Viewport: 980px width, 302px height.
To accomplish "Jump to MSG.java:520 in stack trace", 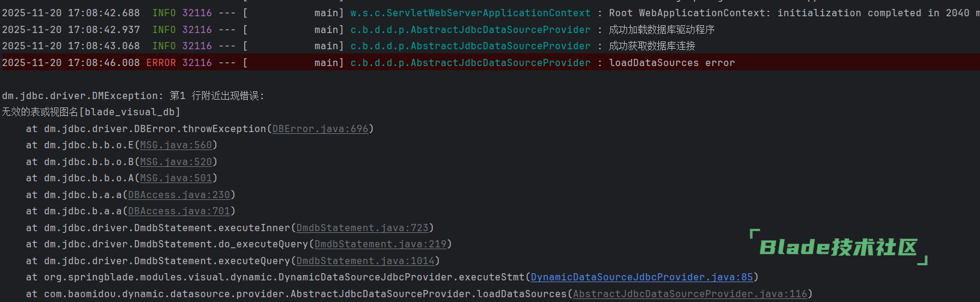I will 176,162.
